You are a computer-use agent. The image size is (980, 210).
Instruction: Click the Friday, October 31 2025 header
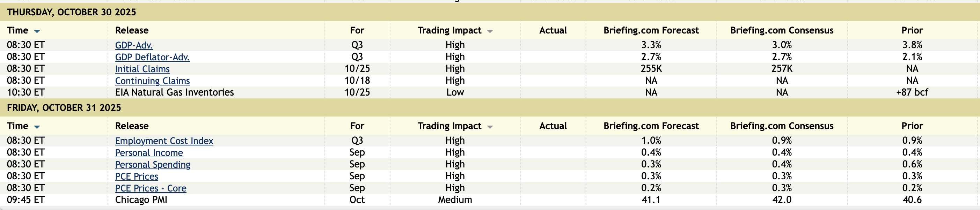(x=64, y=108)
